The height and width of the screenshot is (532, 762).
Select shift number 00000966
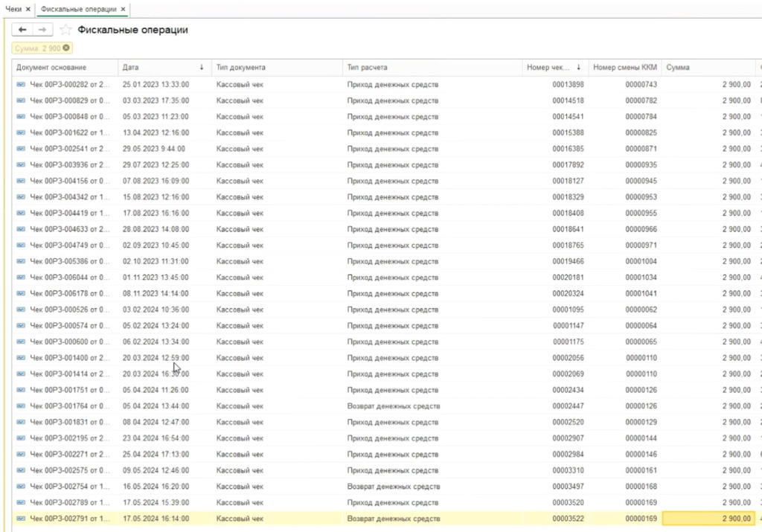click(641, 229)
